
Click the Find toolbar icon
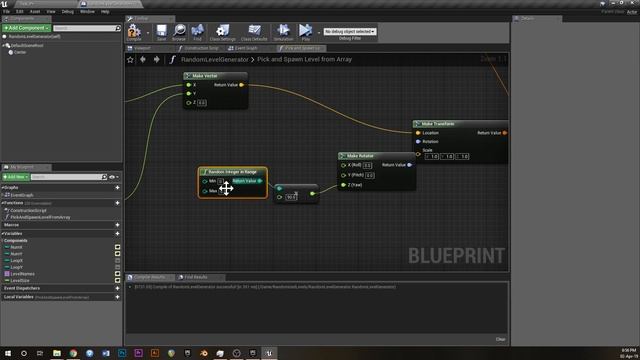[x=198, y=32]
